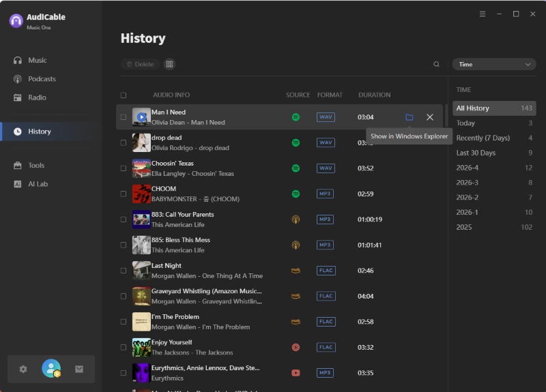The width and height of the screenshot is (546, 392).
Task: Click WAV format badge for drop dead
Action: [x=326, y=142]
